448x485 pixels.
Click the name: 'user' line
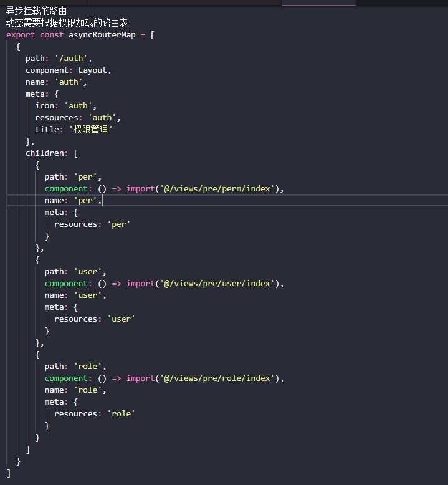(75, 295)
